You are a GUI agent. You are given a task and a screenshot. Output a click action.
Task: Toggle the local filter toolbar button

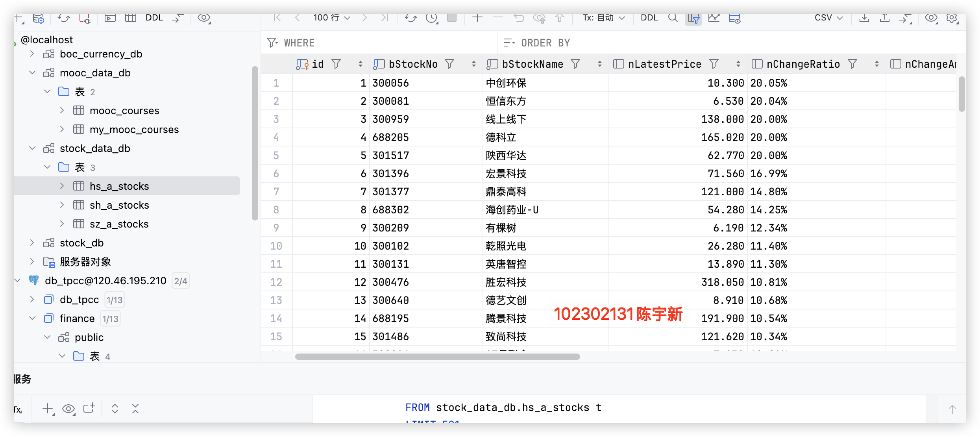point(693,18)
